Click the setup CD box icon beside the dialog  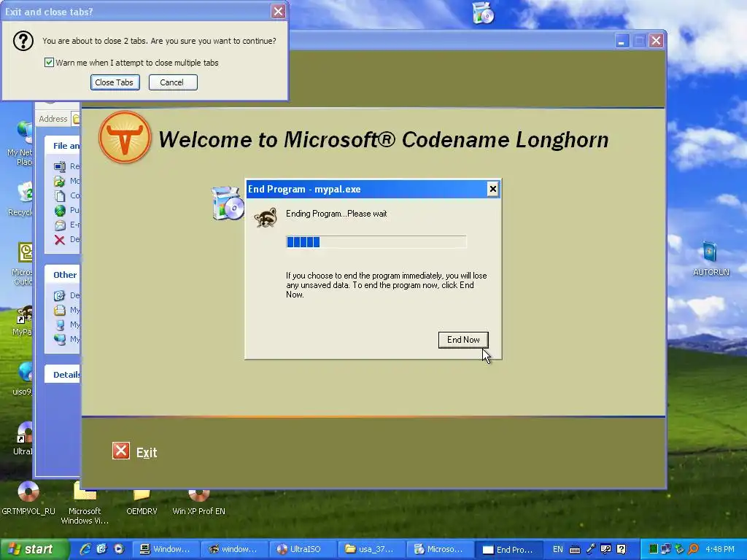(228, 203)
